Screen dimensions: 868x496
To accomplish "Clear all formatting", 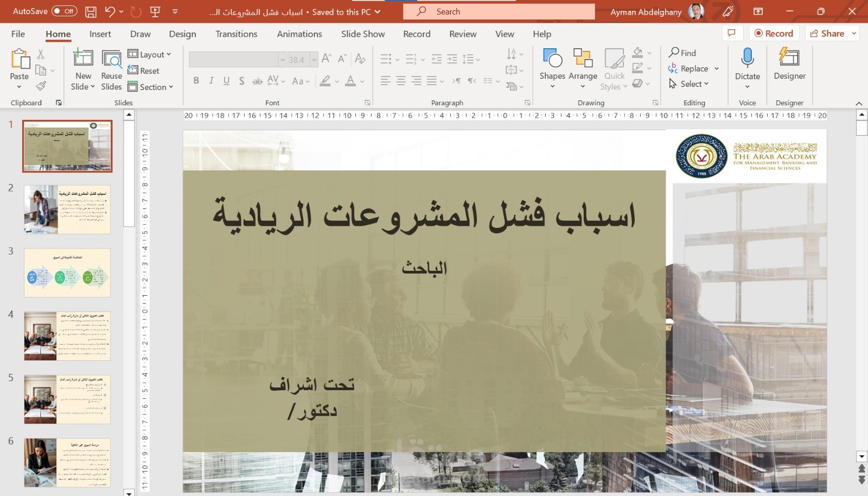I will point(360,58).
